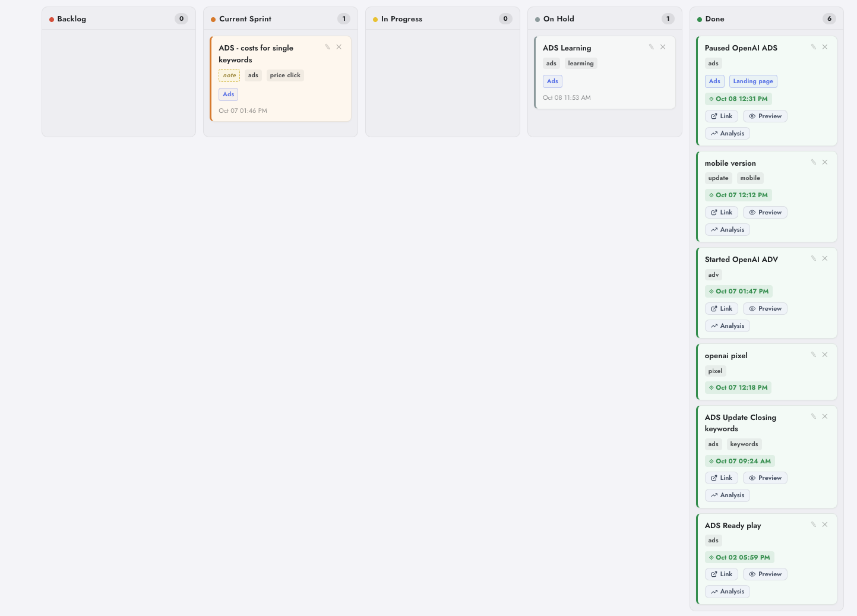Image resolution: width=857 pixels, height=616 pixels.
Task: Open Analysis for Paused OpenAI ADS
Action: click(728, 134)
